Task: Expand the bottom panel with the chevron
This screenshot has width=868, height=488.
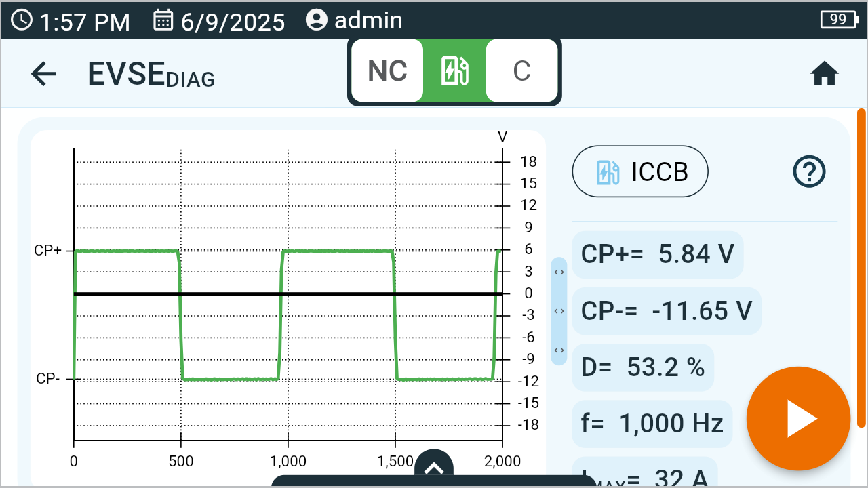Action: (x=434, y=466)
